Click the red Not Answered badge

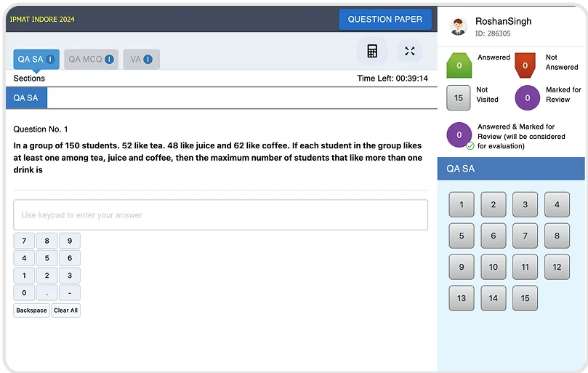(527, 65)
